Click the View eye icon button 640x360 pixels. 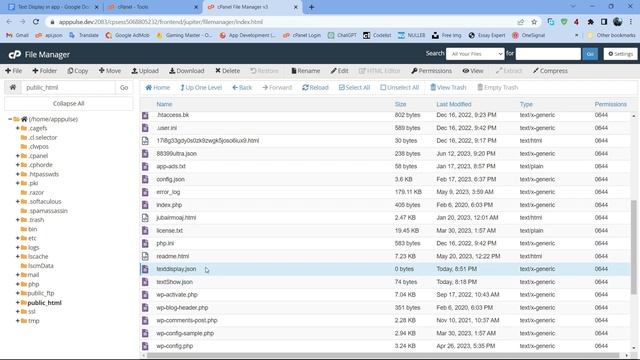473,71
